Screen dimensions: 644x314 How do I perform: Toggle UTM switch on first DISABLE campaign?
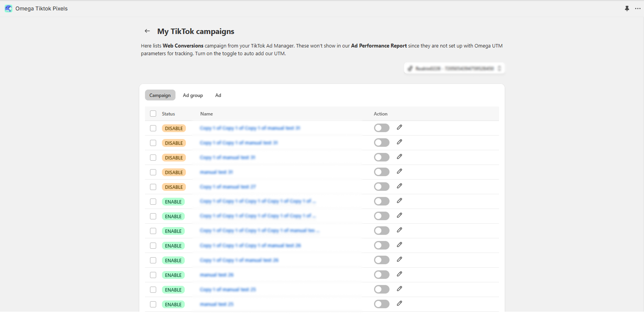(381, 128)
